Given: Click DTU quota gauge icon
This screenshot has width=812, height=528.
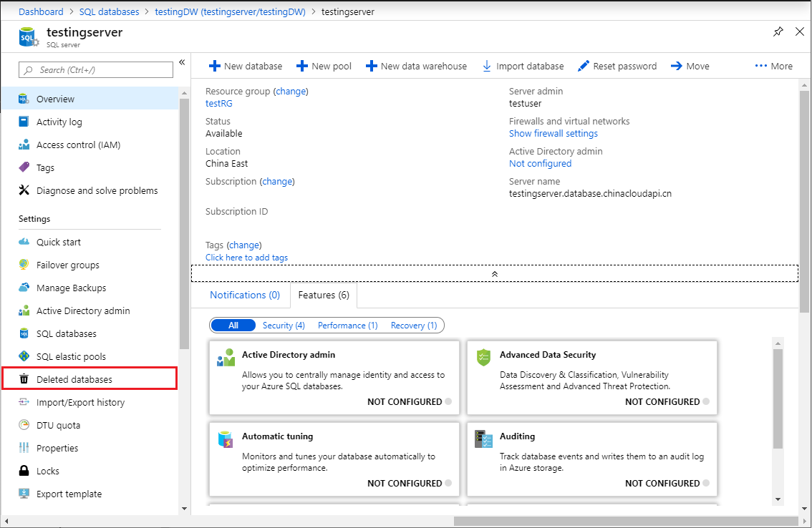Looking at the screenshot, I should click(x=24, y=425).
